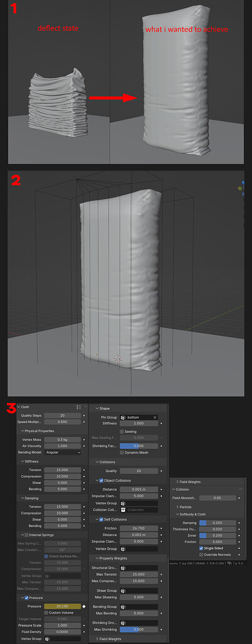This screenshot has height=644, width=252.
Task: Click the animate dot beside Shrinking Factor
Action: 161,446
